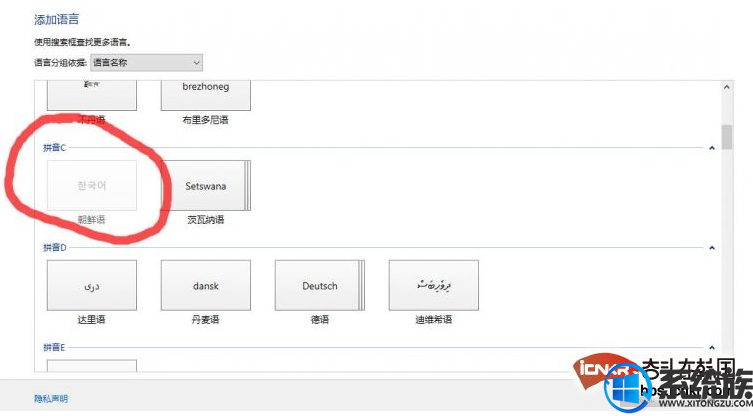Click the 德语 label

pos(320,319)
